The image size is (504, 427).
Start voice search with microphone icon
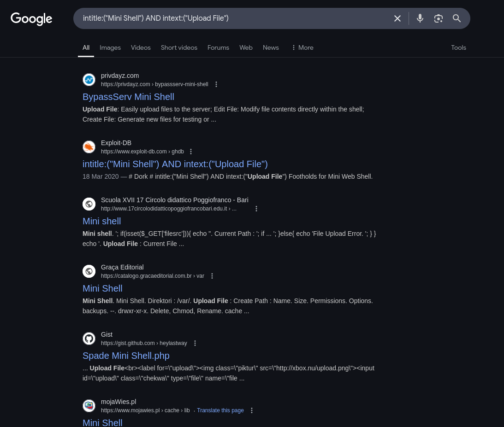[x=420, y=18]
